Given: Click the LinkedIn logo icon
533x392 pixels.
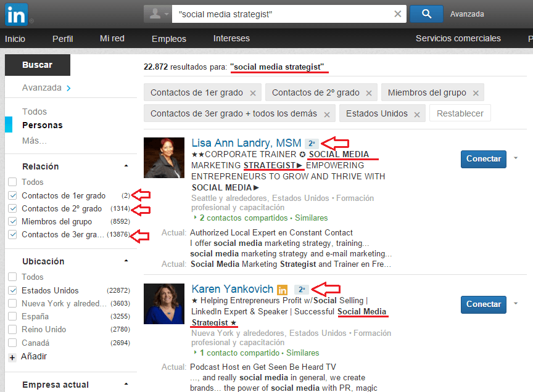Looking at the screenshot, I should click(x=16, y=15).
